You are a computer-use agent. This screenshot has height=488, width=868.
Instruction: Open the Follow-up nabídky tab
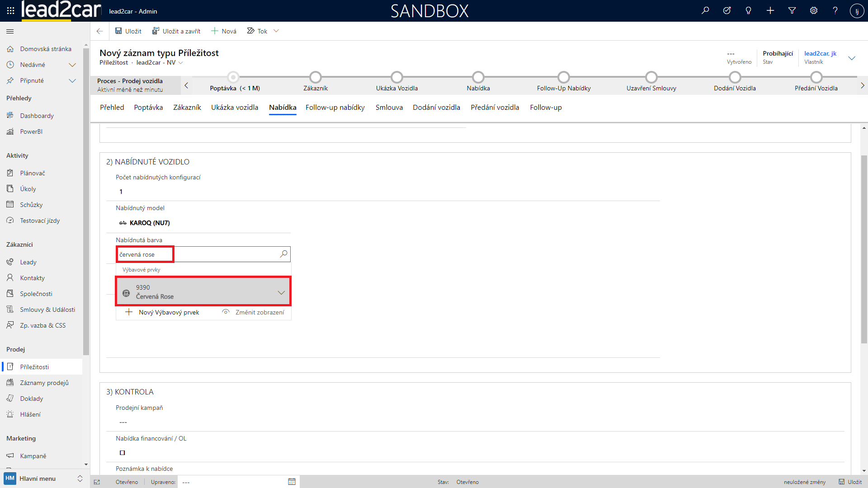point(335,107)
